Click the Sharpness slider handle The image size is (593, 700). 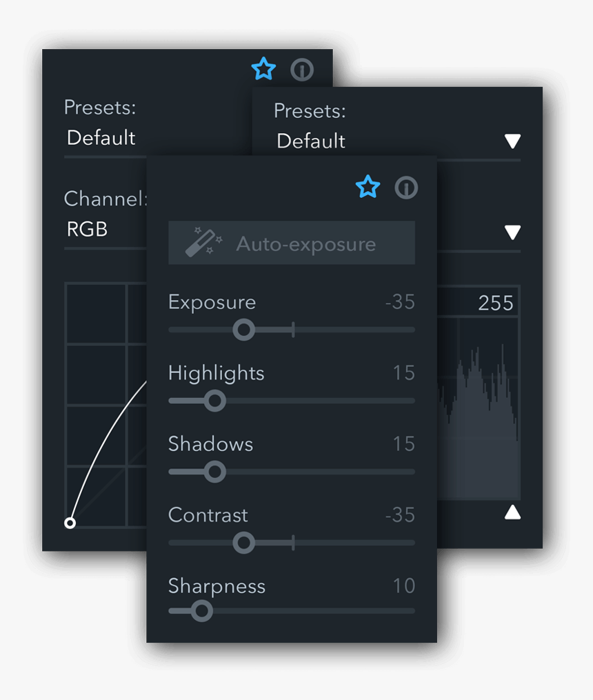tap(201, 611)
